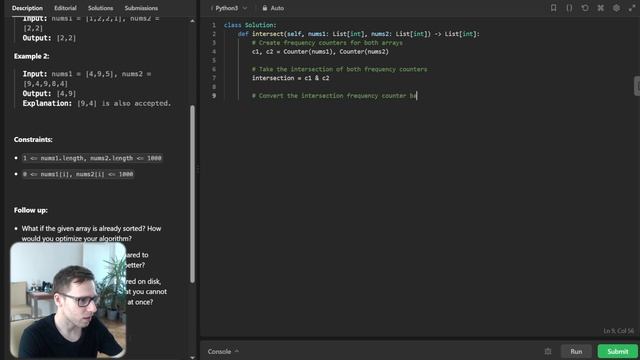Image resolution: width=640 pixels, height=360 pixels.
Task: Click the comment 'Create frequency counters for both arrays'
Action: click(327, 42)
